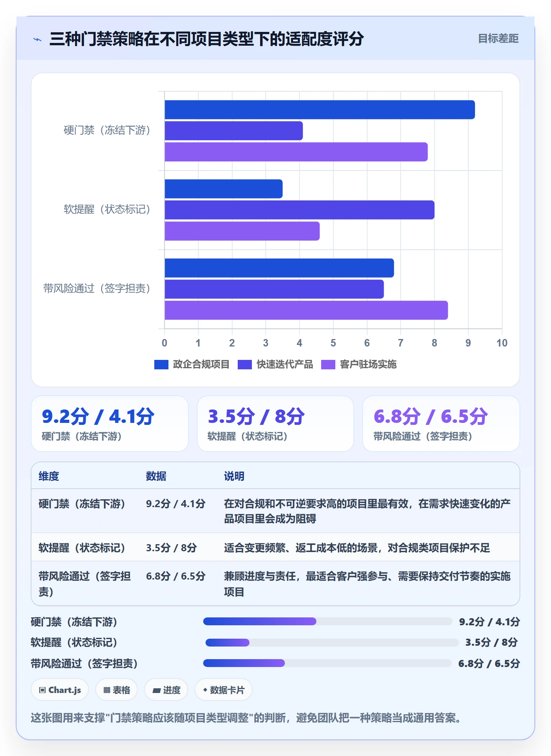
Task: Click the 带风险通过 progress bar
Action: [327, 663]
